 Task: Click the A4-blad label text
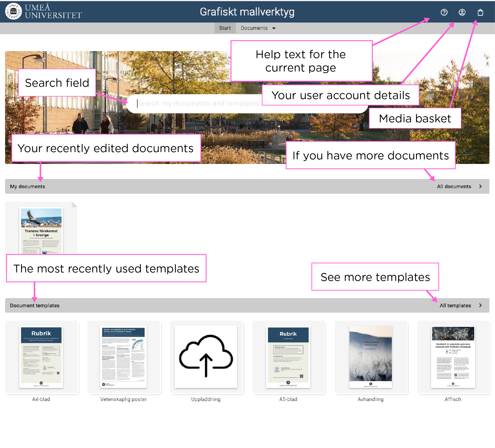(x=41, y=399)
